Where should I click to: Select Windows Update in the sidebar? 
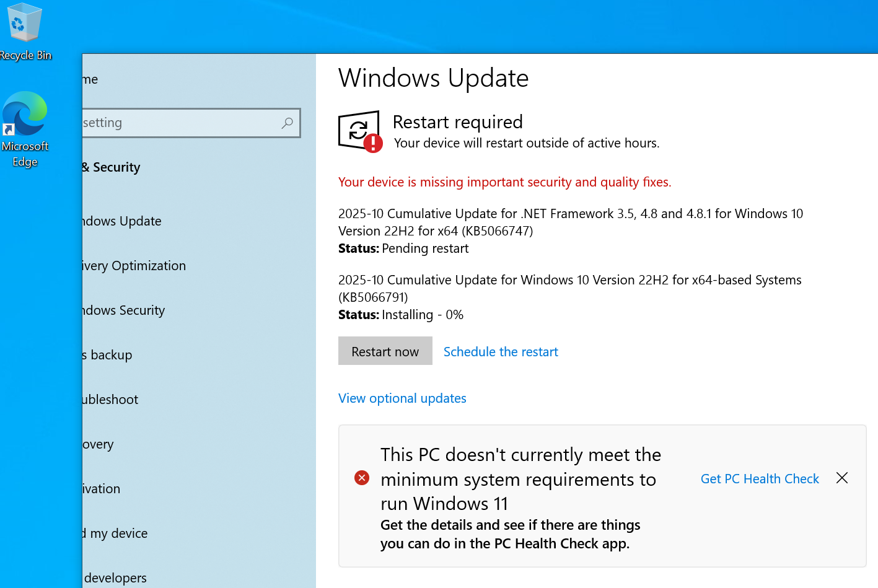(123, 221)
